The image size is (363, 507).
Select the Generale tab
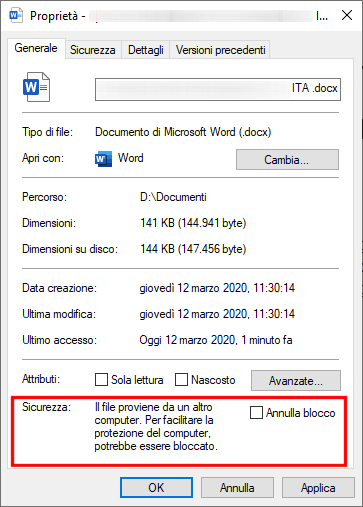tap(36, 48)
